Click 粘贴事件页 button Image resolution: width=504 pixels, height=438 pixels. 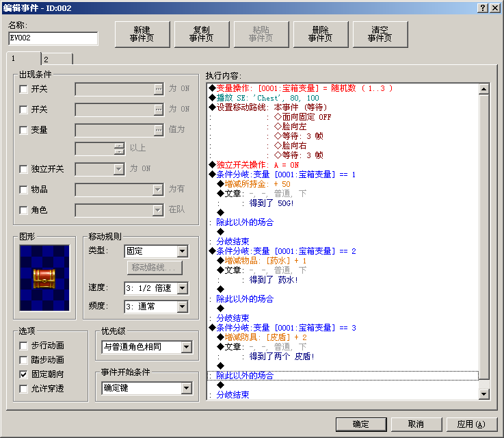(261, 34)
